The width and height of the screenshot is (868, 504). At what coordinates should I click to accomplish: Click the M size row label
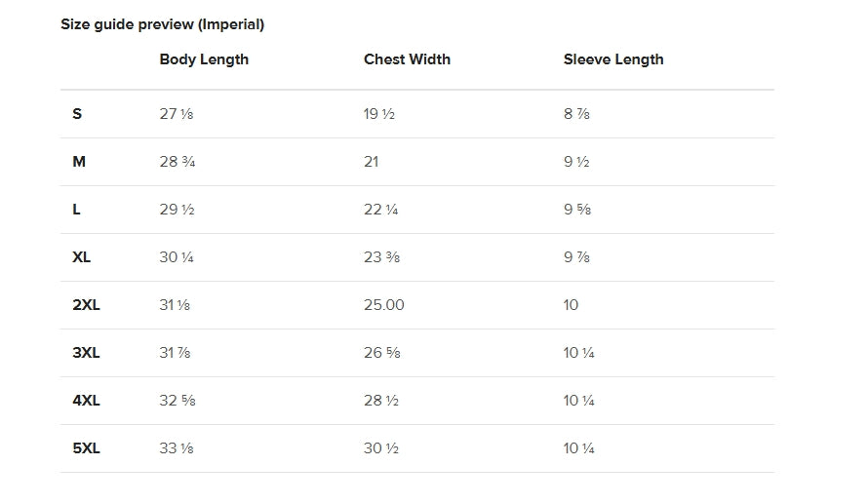point(79,162)
